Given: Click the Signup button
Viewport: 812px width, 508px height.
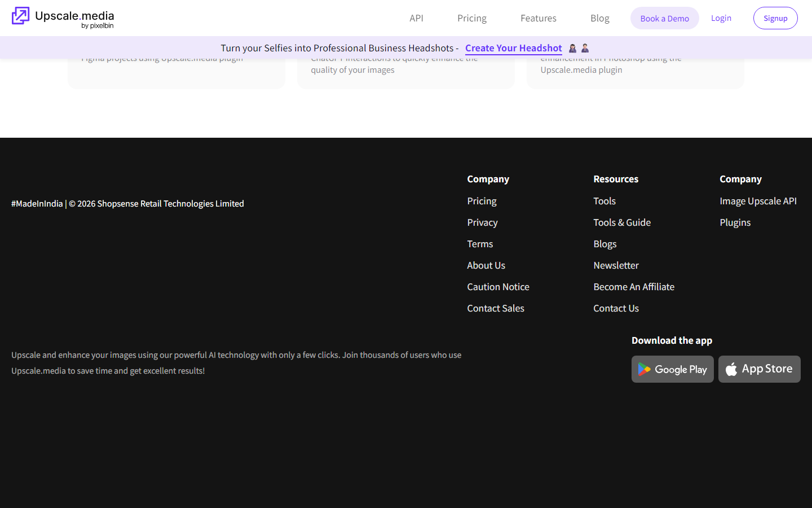Looking at the screenshot, I should pyautogui.click(x=775, y=18).
